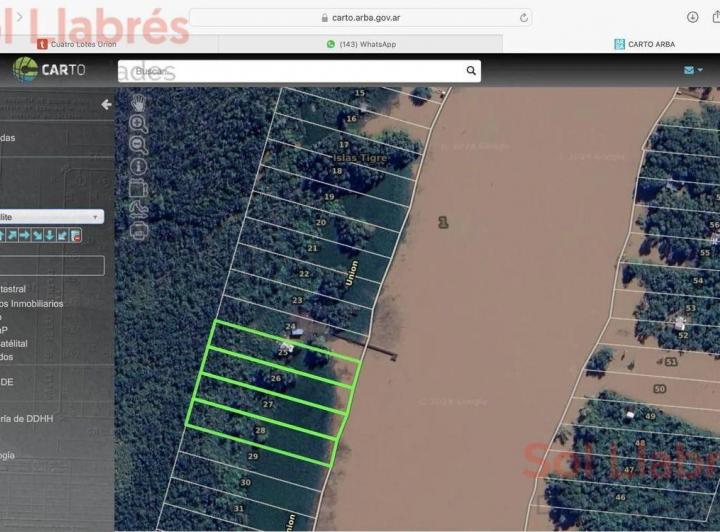Click the carto.arba.gov.ar address bar
This screenshot has height=532, width=720.
(360, 18)
